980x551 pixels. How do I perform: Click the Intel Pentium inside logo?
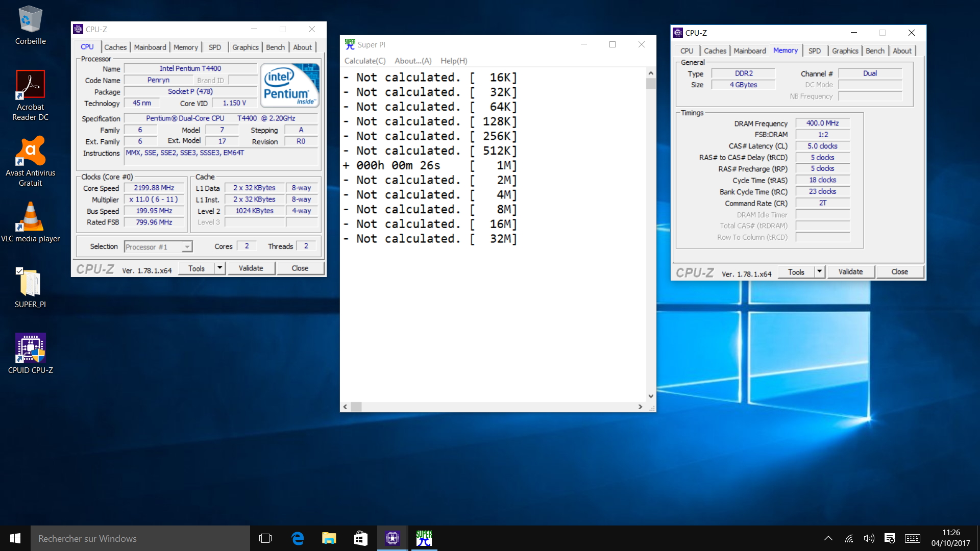point(290,85)
